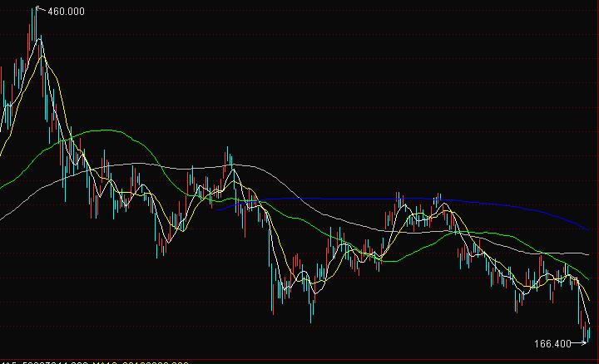This screenshot has width=599, height=364.
Task: Click the 460.000 high price label
Action: pos(68,12)
